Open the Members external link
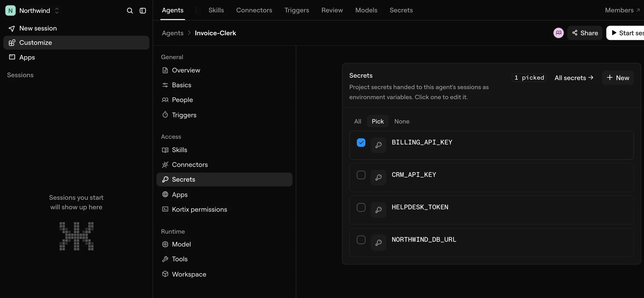Screen dimensions: 644x298 click(622, 10)
